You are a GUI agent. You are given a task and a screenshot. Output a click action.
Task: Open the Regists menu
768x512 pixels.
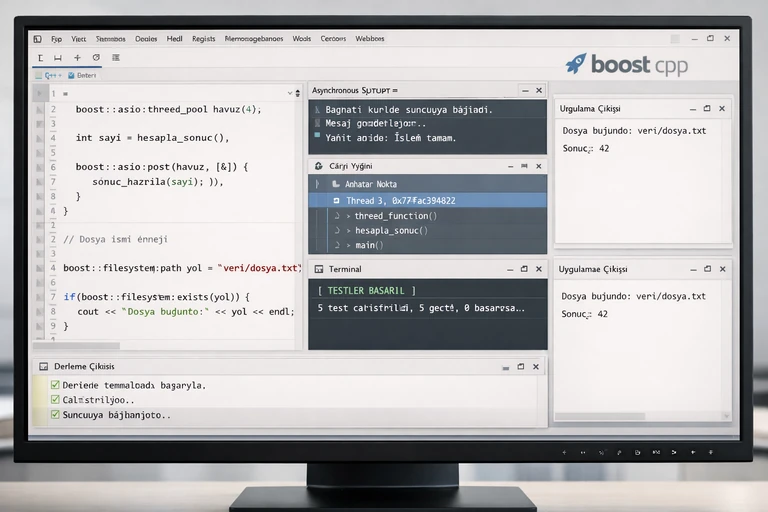tap(203, 39)
